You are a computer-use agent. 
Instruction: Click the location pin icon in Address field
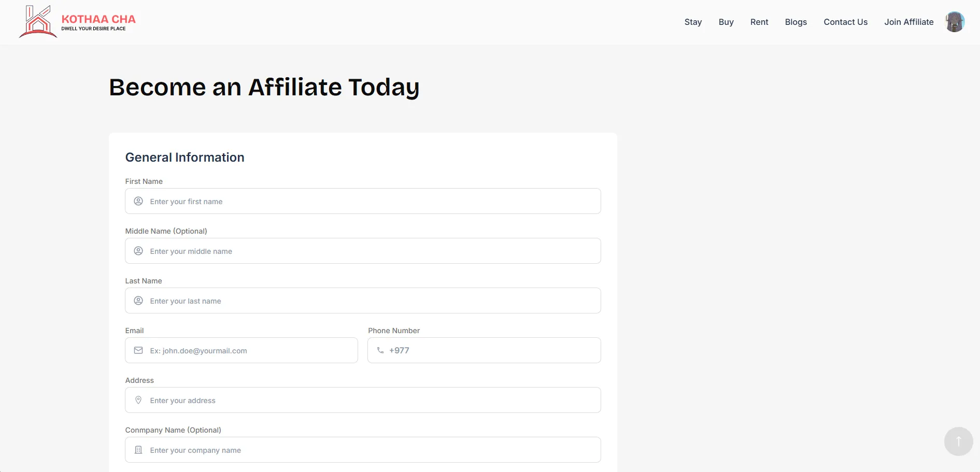[138, 400]
